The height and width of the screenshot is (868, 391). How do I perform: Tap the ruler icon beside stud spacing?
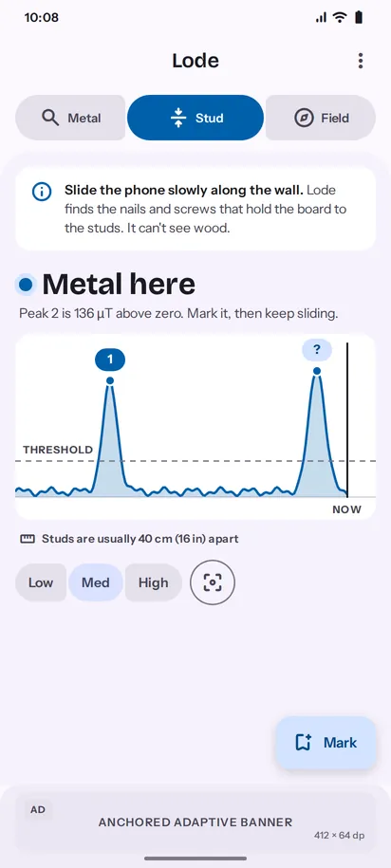[x=28, y=539]
